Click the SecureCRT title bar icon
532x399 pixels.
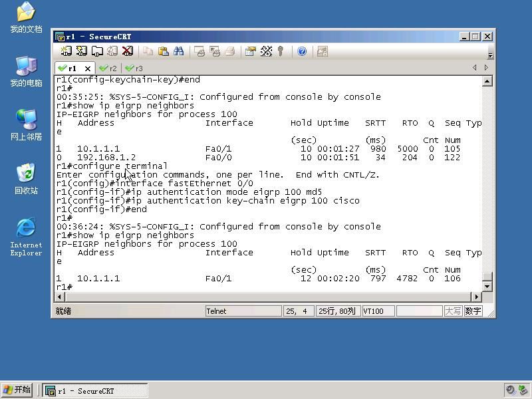[x=60, y=37]
